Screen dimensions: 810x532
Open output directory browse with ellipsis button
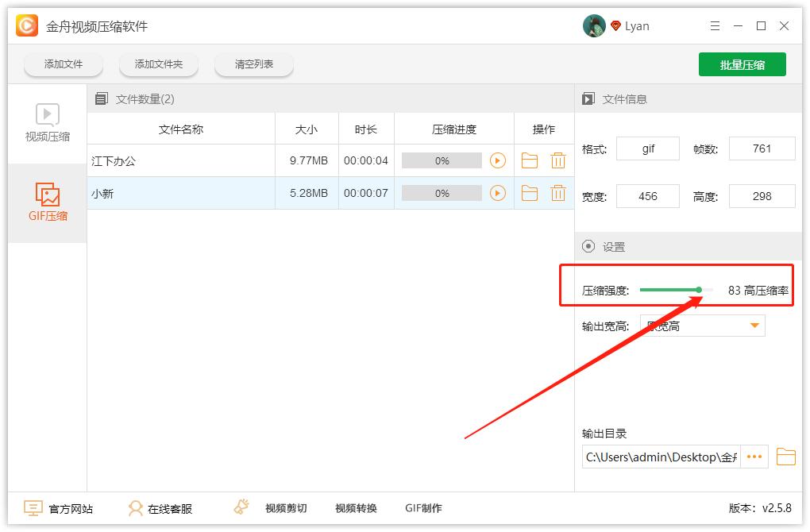[754, 456]
